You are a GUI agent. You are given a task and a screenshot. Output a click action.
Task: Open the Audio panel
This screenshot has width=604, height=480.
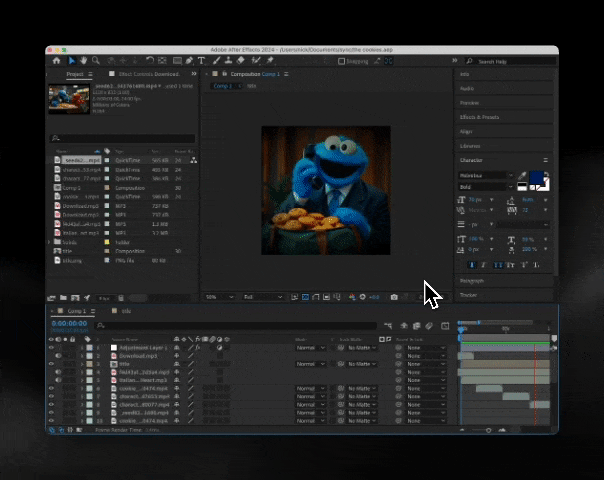[x=467, y=89]
